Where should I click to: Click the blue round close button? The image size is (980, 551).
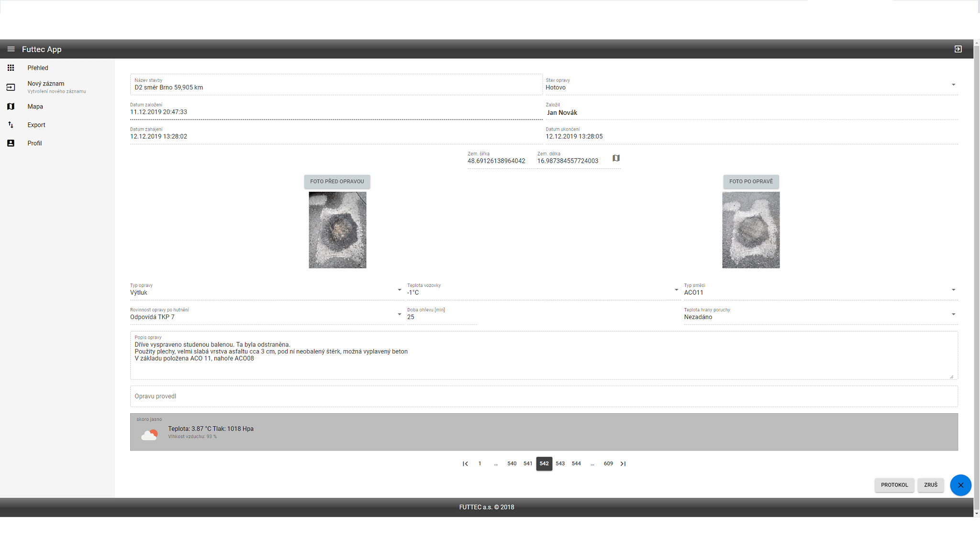pos(960,485)
